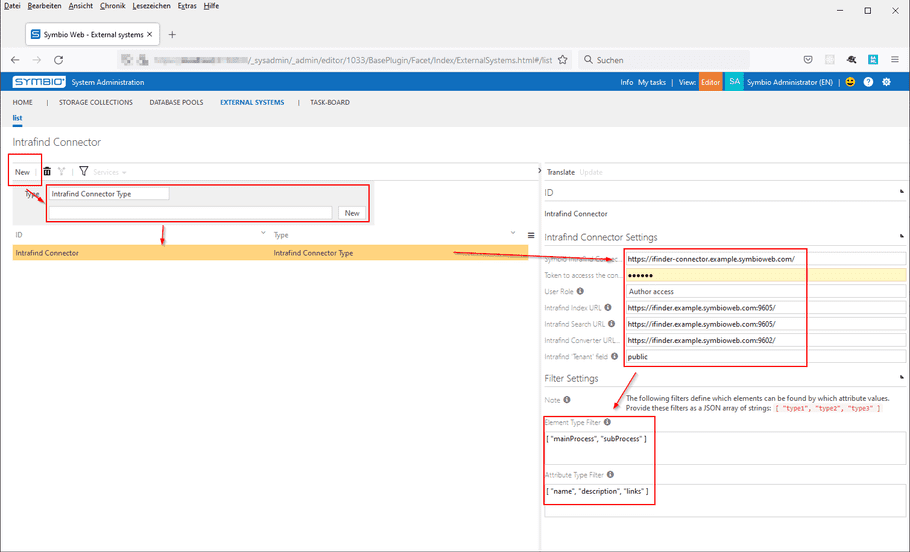Open the column menu hamburger icon
The image size is (910, 552).
530,235
